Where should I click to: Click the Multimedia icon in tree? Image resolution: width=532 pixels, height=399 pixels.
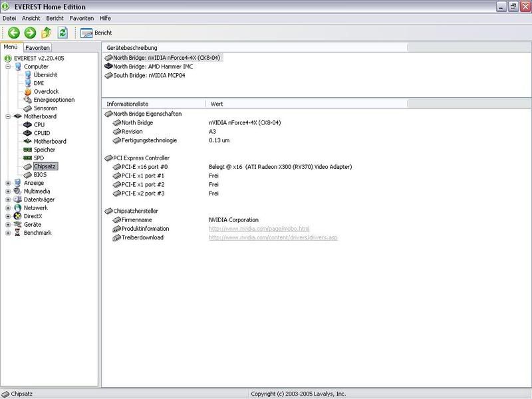[x=18, y=191]
